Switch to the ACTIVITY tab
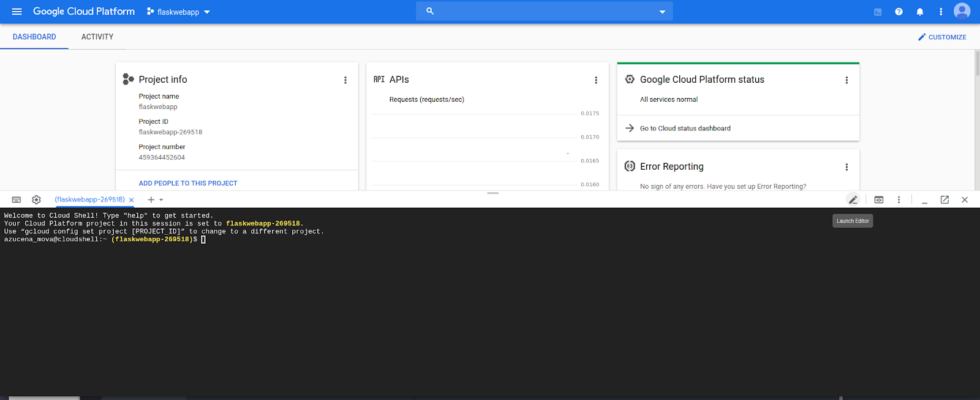980x400 pixels. tap(97, 37)
